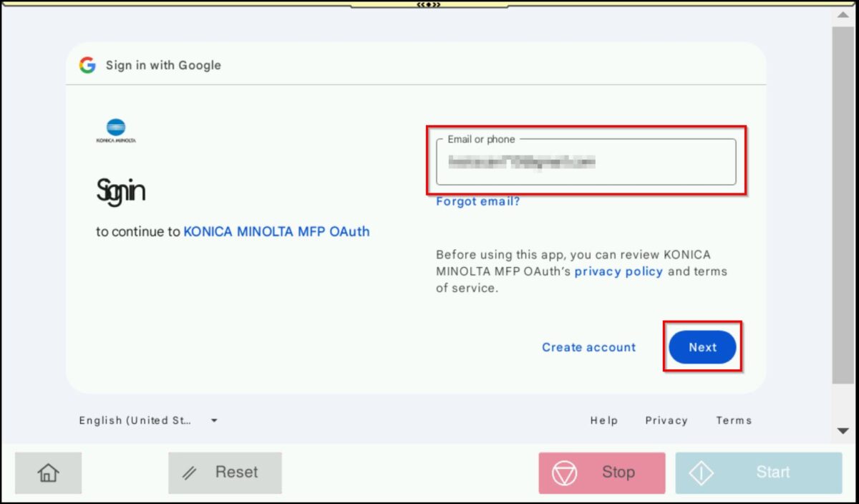Open the KONICA MINOLTA MFP OAuth link
The height and width of the screenshot is (504, 859).
tap(276, 232)
